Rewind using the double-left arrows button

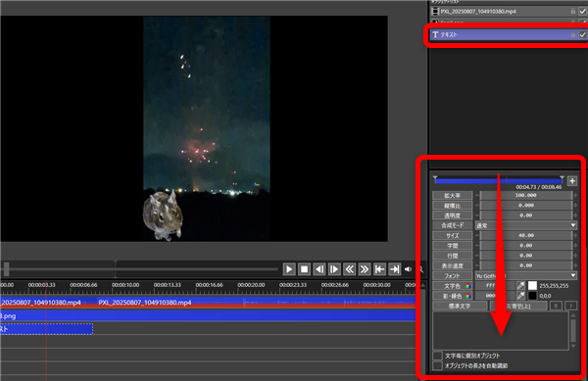[349, 269]
